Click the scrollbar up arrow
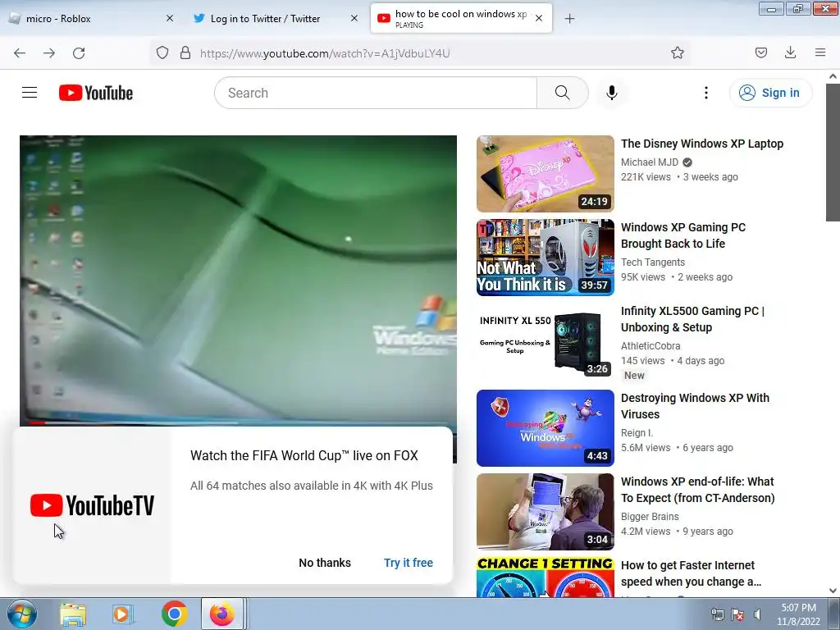Viewport: 840px width, 630px height. point(833,76)
